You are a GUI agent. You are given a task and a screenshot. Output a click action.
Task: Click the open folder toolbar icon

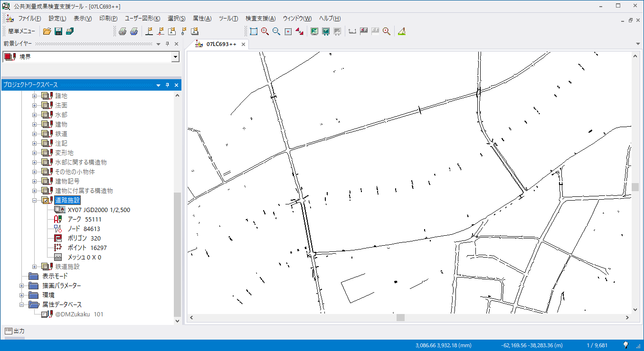pos(47,31)
